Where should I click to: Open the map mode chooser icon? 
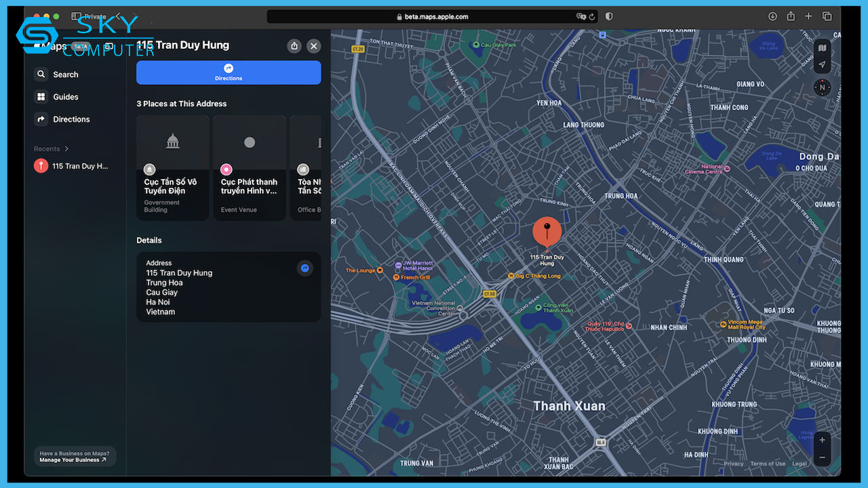coord(822,48)
